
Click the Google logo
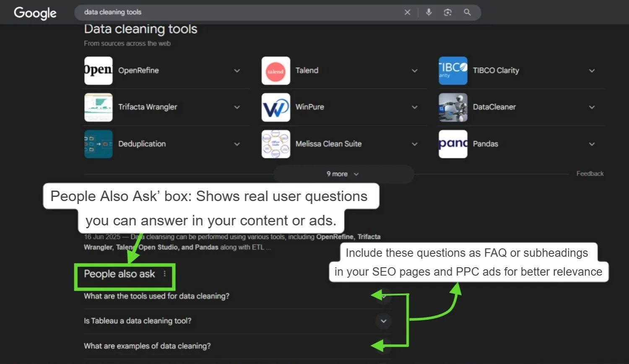click(x=35, y=13)
